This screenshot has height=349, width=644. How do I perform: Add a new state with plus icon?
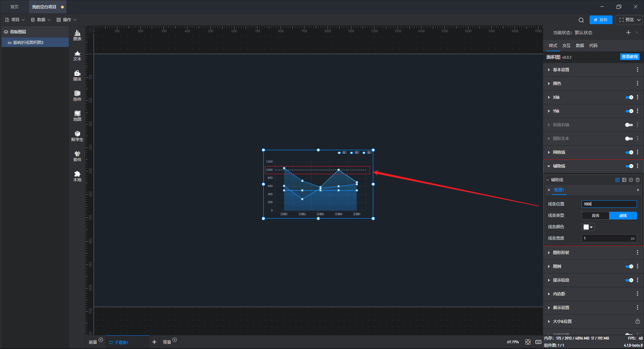[628, 33]
